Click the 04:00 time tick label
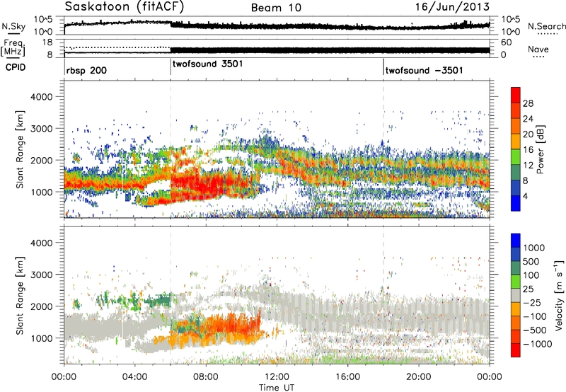The width and height of the screenshot is (566, 392). 134,377
